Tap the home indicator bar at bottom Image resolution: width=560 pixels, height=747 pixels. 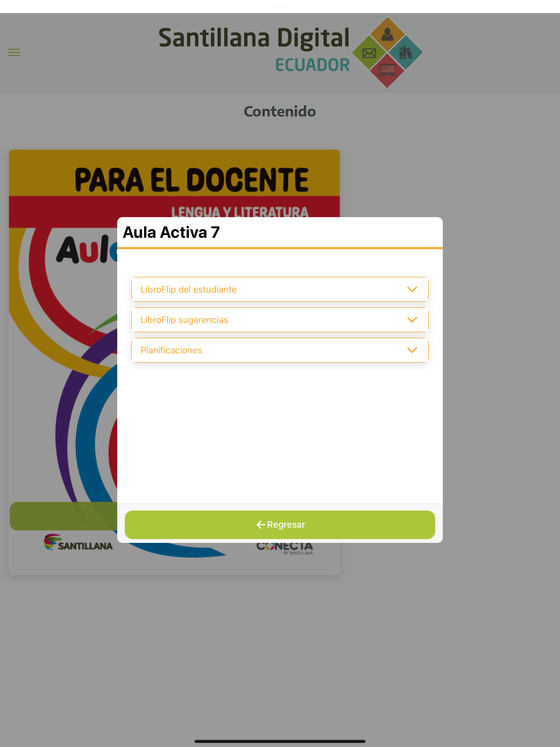[280, 741]
